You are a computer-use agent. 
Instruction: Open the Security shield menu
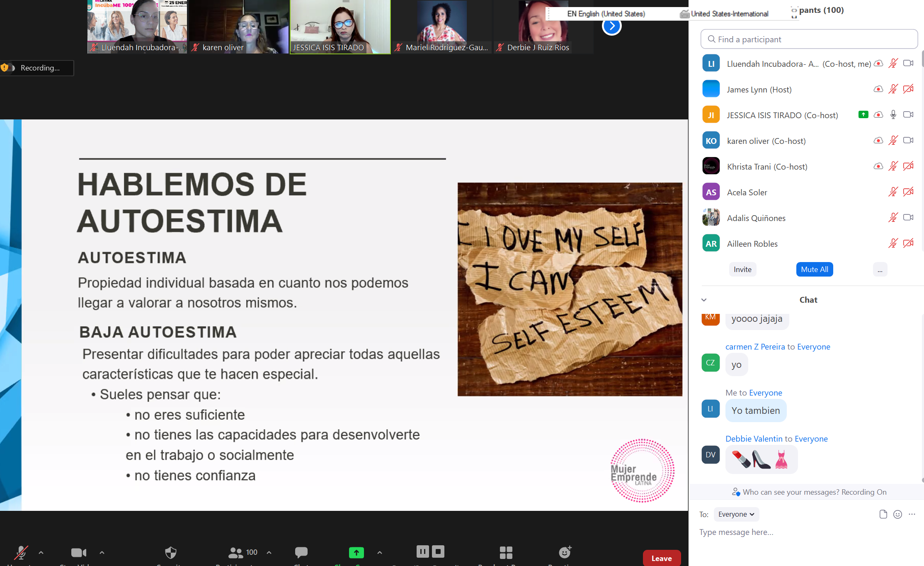(171, 552)
